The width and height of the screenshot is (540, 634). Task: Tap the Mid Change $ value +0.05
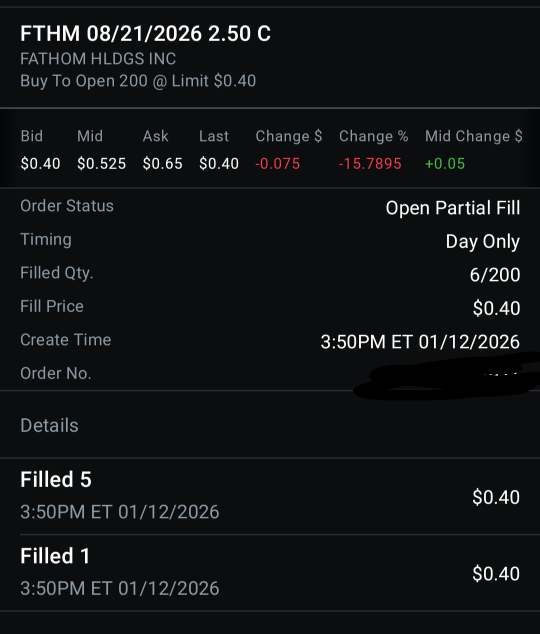click(445, 164)
